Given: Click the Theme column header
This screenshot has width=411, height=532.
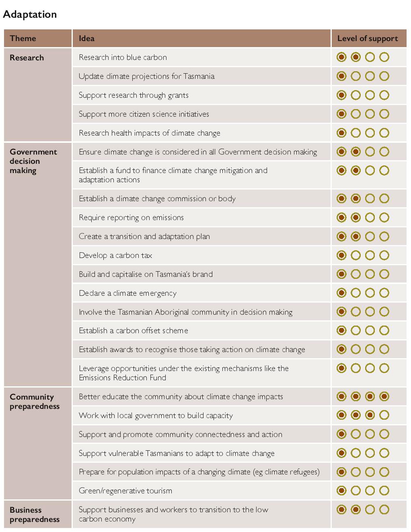Looking at the screenshot, I should (x=23, y=39).
